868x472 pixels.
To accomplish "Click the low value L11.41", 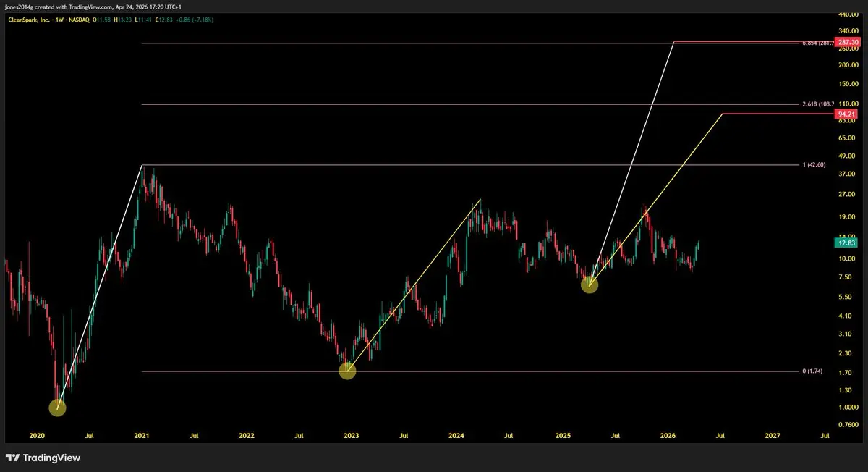I will (x=143, y=20).
